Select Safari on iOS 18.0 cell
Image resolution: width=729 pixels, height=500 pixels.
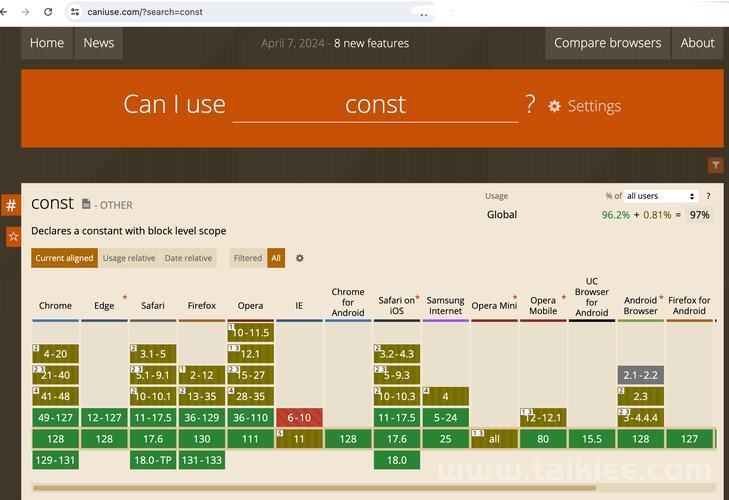(x=397, y=460)
